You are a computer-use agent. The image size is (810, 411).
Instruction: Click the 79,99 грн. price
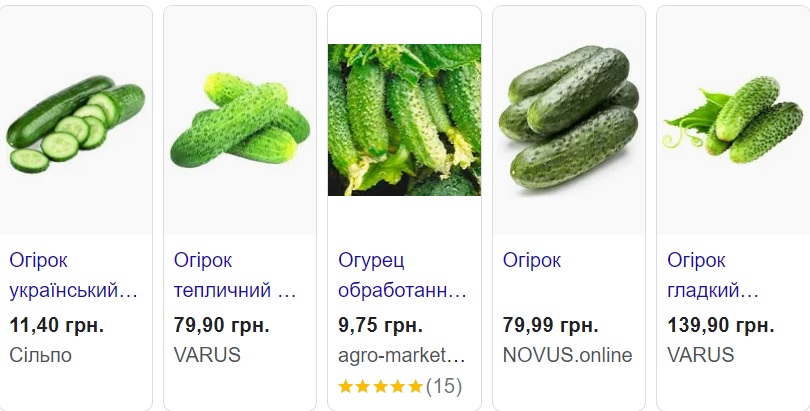pos(551,325)
